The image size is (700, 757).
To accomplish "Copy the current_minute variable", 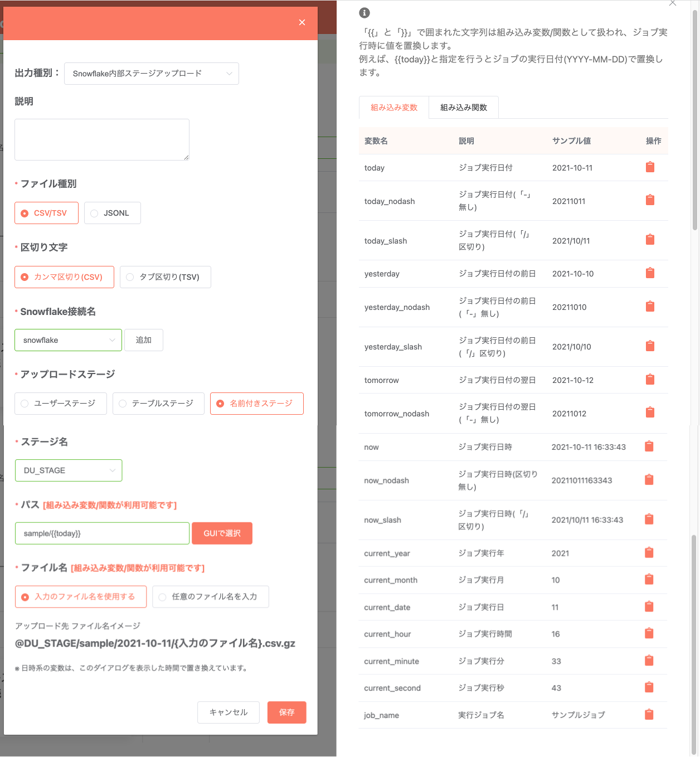I will click(649, 661).
